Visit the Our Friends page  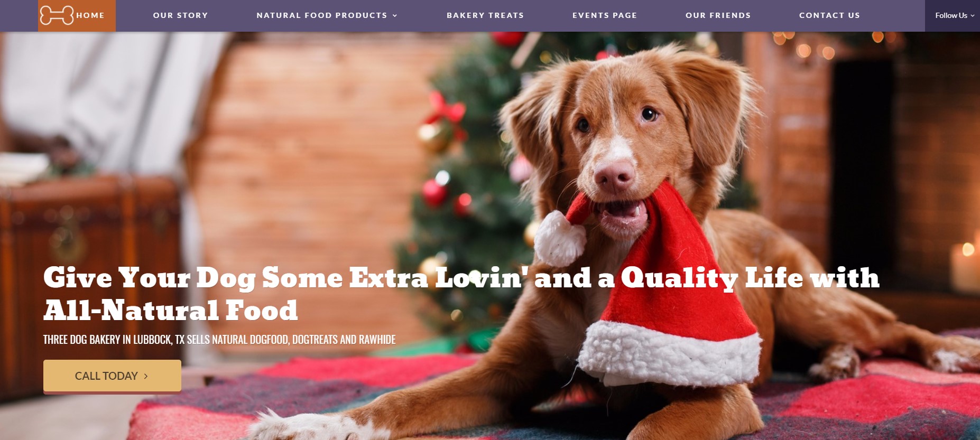click(718, 15)
